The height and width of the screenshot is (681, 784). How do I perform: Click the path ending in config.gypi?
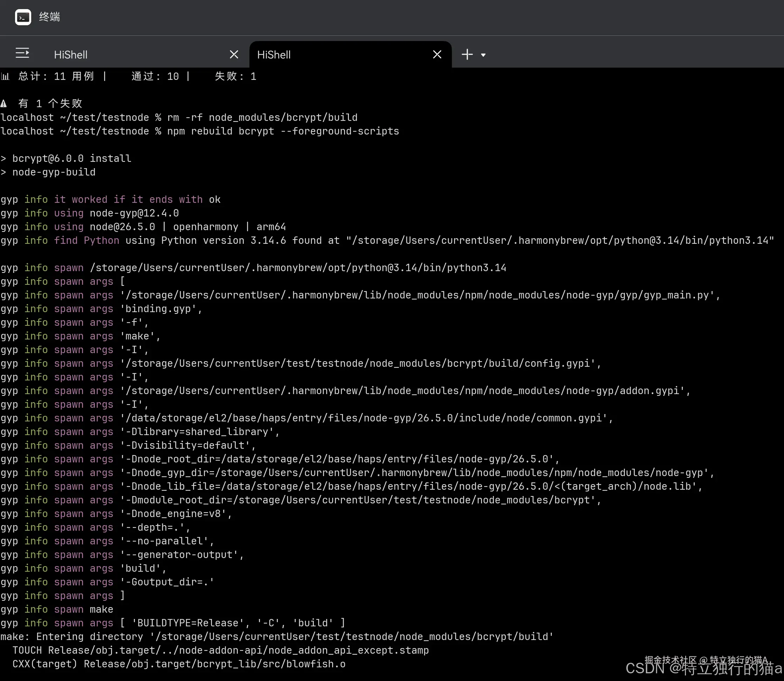tap(361, 363)
